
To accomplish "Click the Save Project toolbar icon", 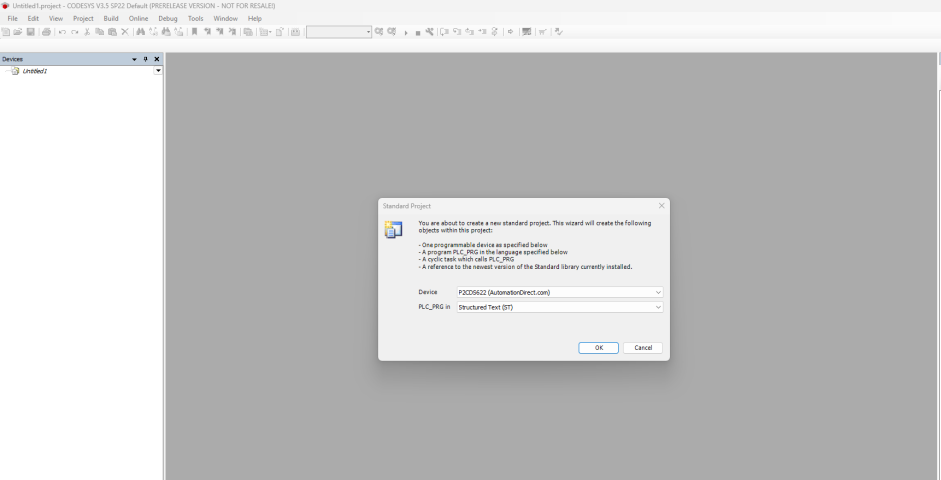I will [31, 32].
